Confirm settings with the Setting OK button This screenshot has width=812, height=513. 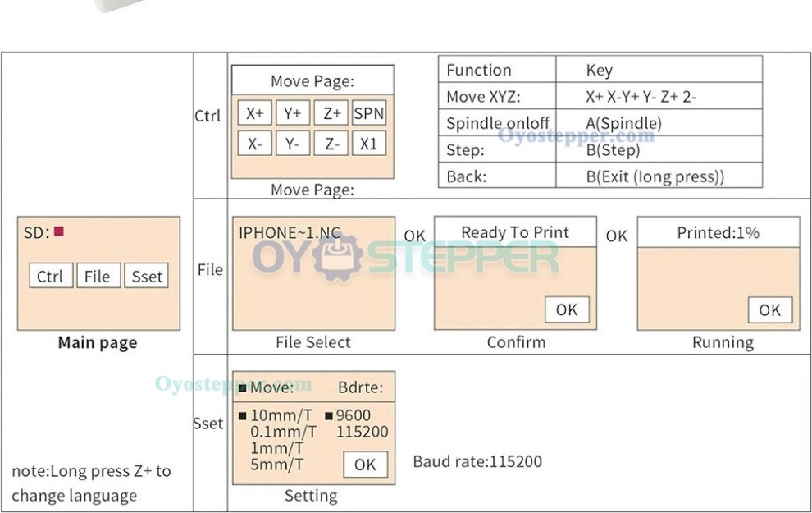pos(366,465)
